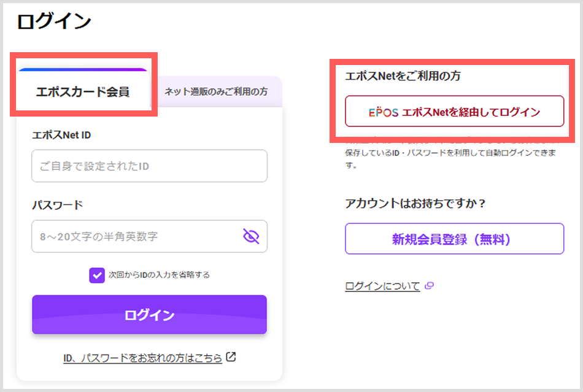Image resolution: width=583 pixels, height=392 pixels.
Task: Click the エポスNetを経由してログイン button
Action: 454,112
